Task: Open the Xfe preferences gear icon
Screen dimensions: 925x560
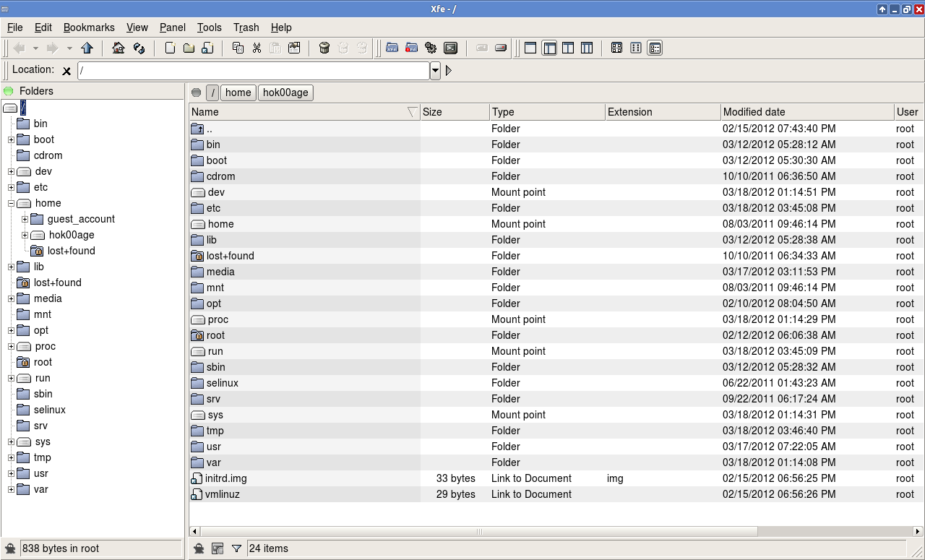Action: coord(431,48)
